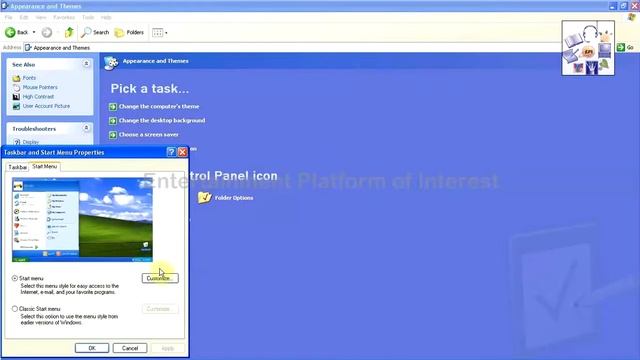Click arrow icon beside Choose a screen saver
This screenshot has height=360, width=640.
click(113, 135)
